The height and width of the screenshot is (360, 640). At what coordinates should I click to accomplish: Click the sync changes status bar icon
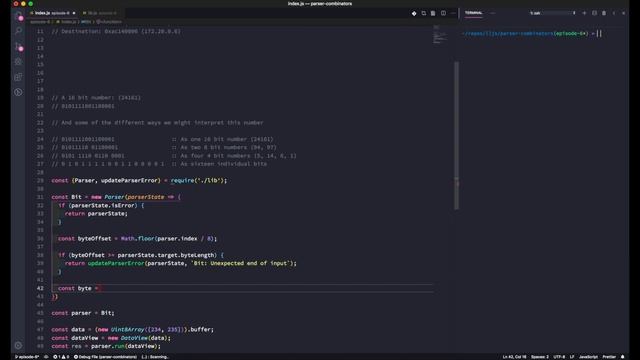pos(46,357)
